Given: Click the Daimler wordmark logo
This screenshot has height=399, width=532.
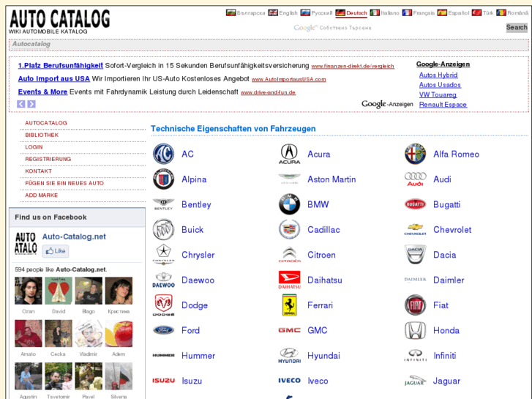Looking at the screenshot, I should pos(416,280).
